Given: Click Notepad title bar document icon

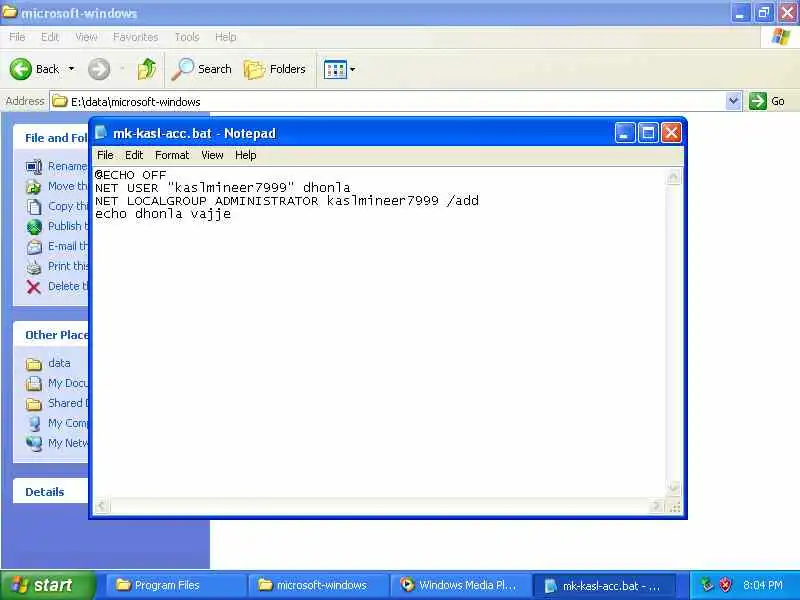Looking at the screenshot, I should click(101, 133).
